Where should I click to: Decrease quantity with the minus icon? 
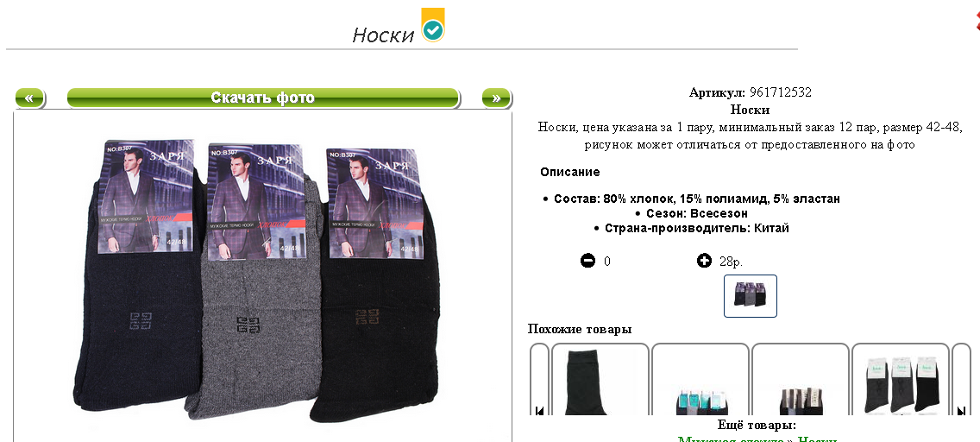(x=588, y=260)
